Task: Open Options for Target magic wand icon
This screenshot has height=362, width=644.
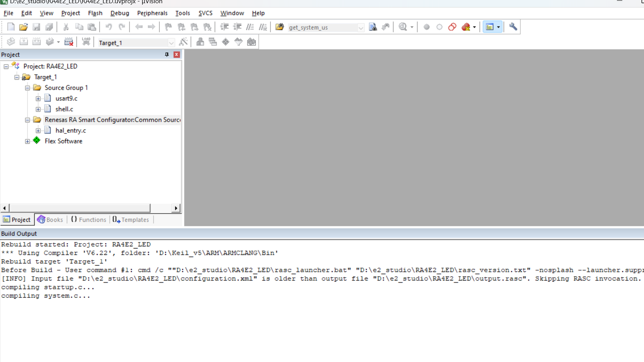Action: coord(183,42)
